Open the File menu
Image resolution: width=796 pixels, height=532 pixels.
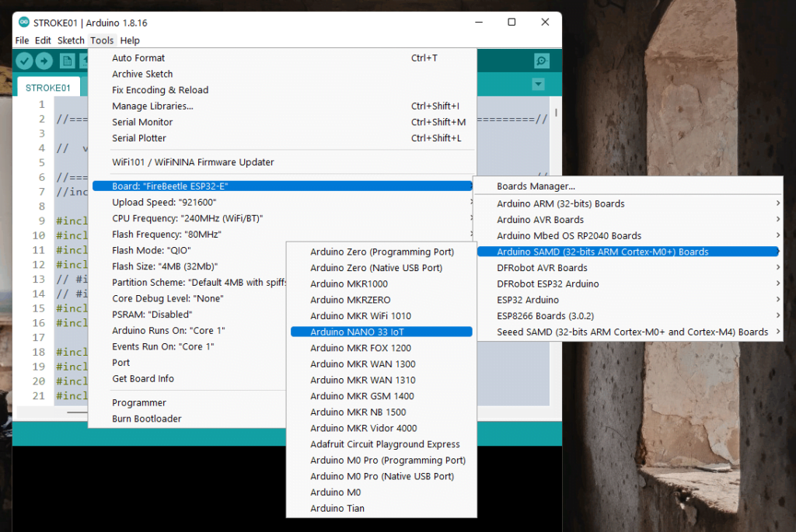coord(22,40)
